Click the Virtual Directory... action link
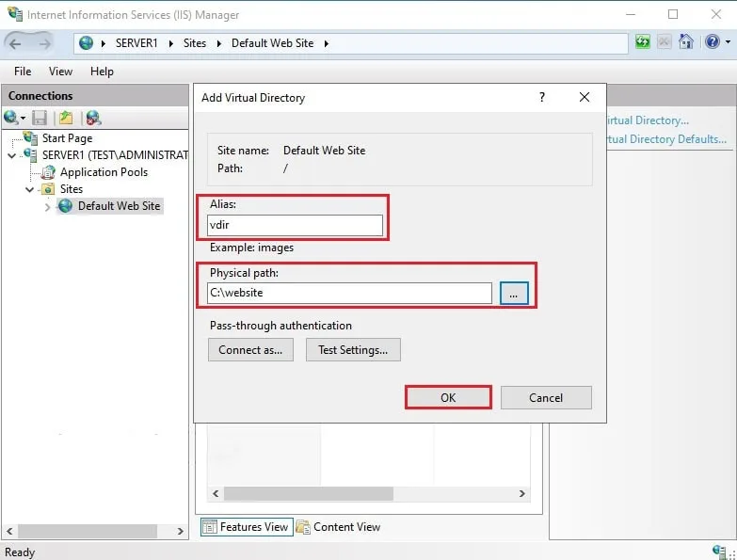The image size is (737, 560). click(648, 120)
